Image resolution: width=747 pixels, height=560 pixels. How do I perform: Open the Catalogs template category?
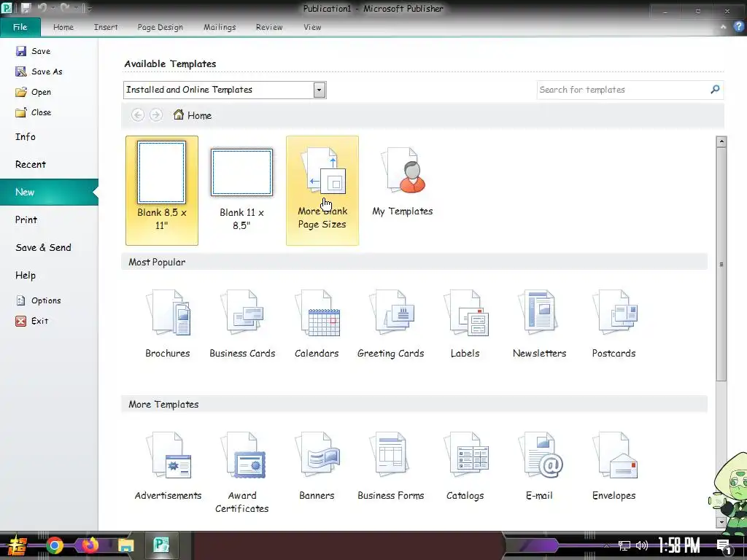pyautogui.click(x=465, y=466)
